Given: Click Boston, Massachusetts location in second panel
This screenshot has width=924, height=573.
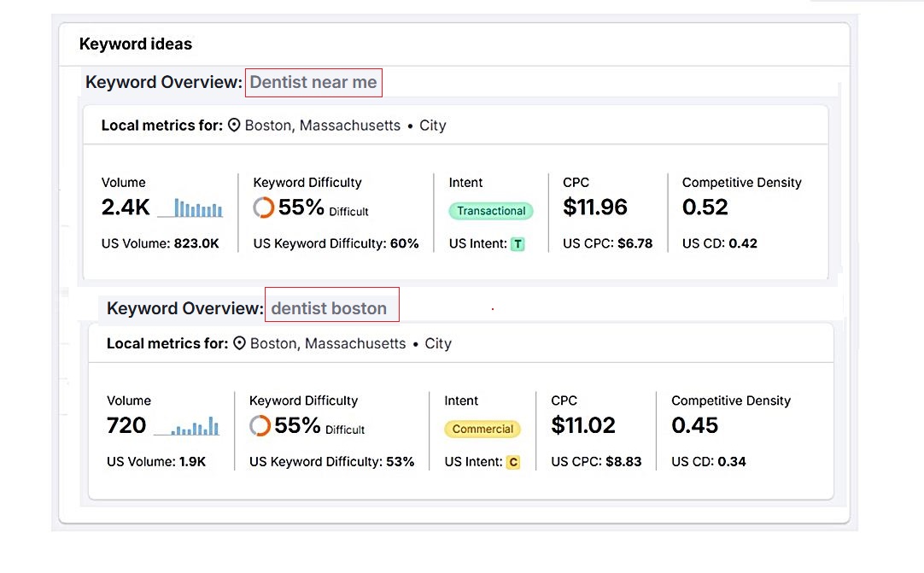Looking at the screenshot, I should pyautogui.click(x=328, y=343).
